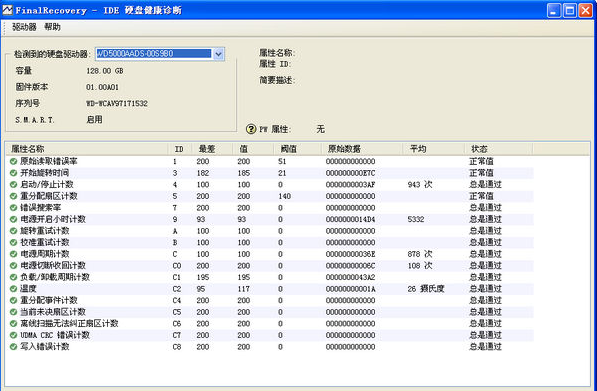
Task: Click green check icon for 重分配事件计数
Action: pos(13,300)
